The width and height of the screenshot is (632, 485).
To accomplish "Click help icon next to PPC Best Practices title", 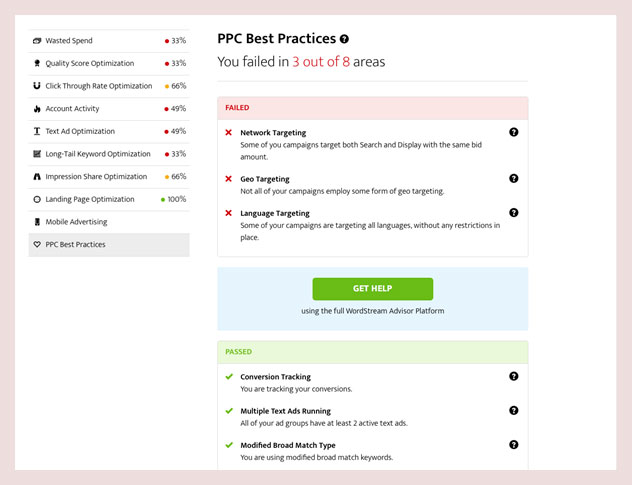I will point(344,39).
